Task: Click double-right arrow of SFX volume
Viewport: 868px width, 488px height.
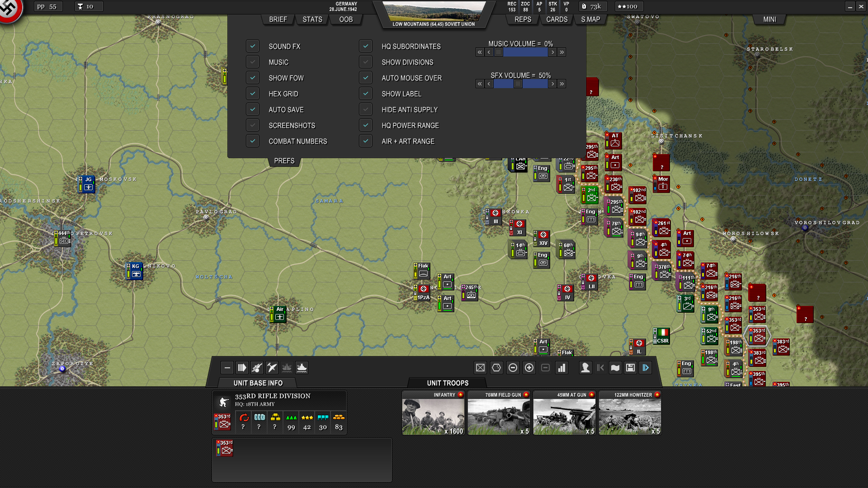Action: coord(561,84)
